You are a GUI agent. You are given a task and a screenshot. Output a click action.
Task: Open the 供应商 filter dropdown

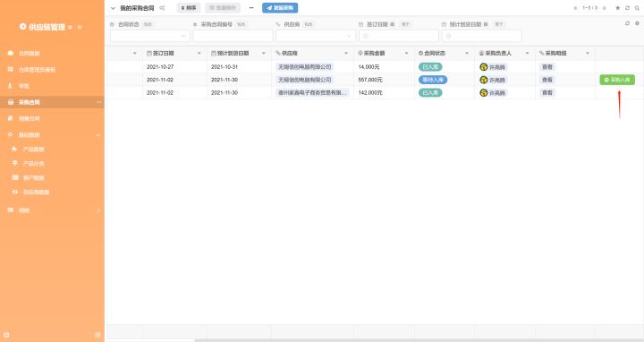click(316, 36)
